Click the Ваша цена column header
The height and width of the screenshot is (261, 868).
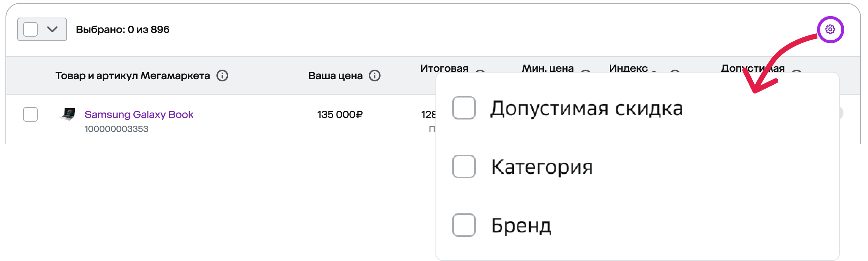click(335, 76)
